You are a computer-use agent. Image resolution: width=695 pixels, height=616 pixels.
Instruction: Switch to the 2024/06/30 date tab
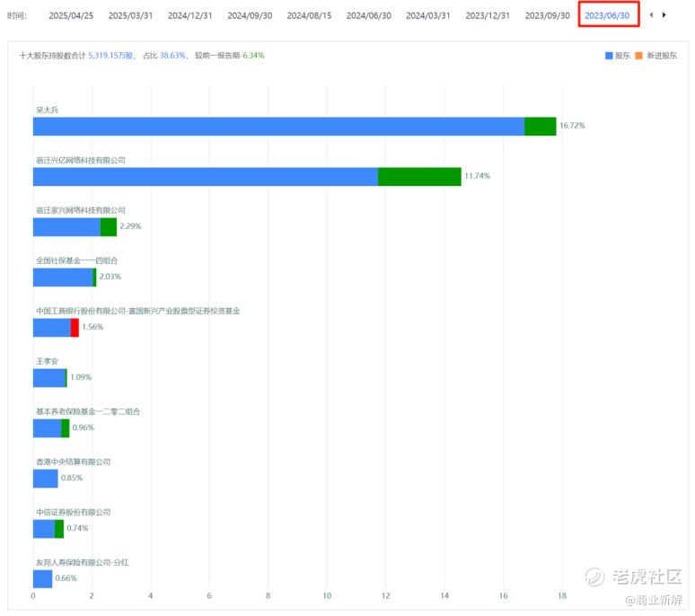pyautogui.click(x=368, y=15)
